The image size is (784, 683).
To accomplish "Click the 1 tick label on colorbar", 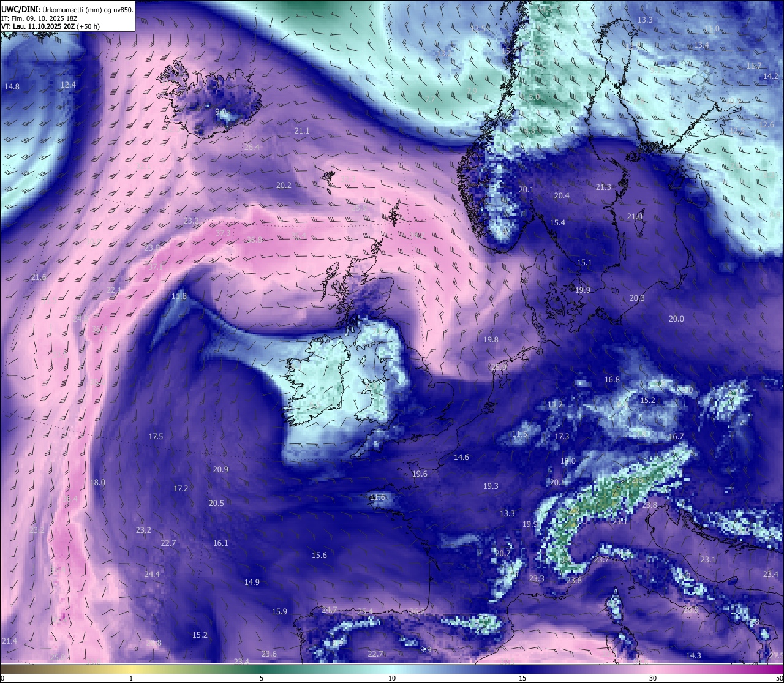I will tap(131, 678).
